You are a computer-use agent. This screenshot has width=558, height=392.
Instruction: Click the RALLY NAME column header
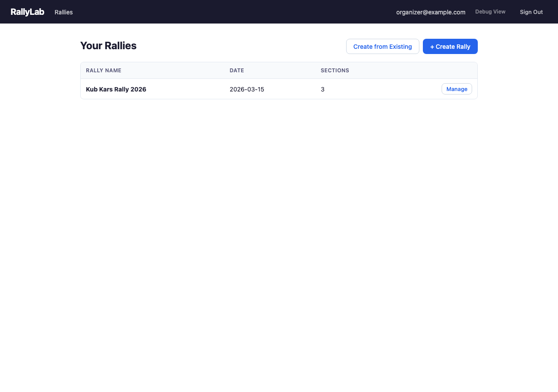[x=103, y=70]
